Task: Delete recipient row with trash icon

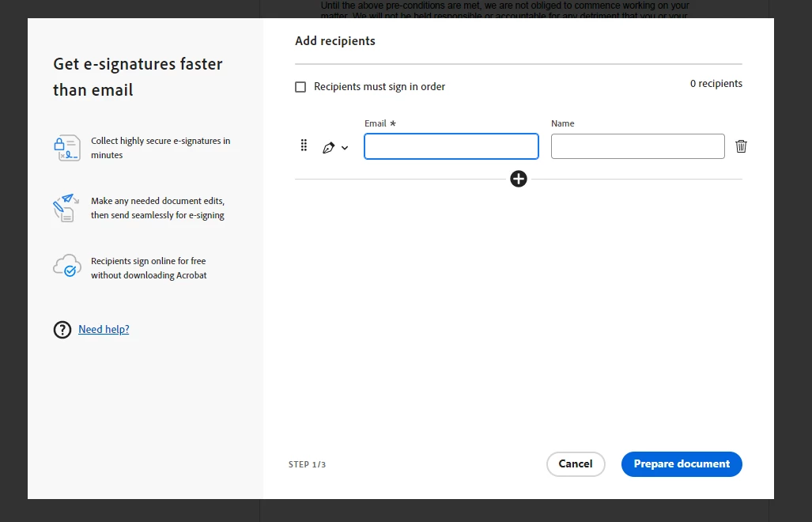Action: point(741,146)
